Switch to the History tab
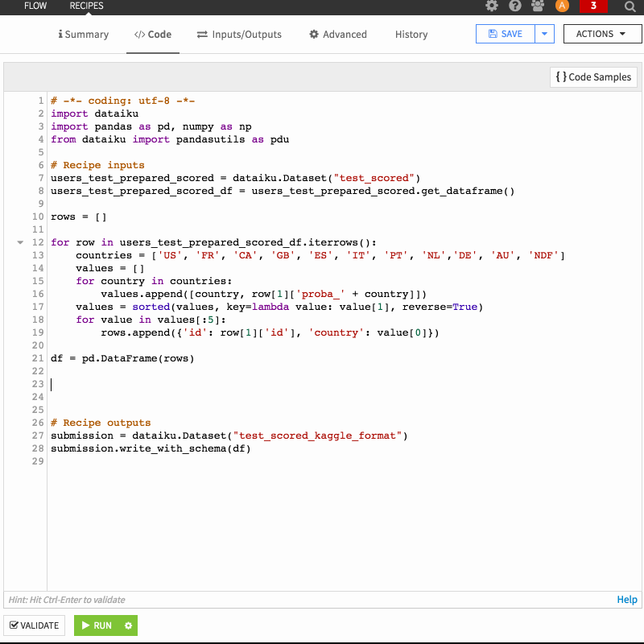The width and height of the screenshot is (644, 644). 411,35
